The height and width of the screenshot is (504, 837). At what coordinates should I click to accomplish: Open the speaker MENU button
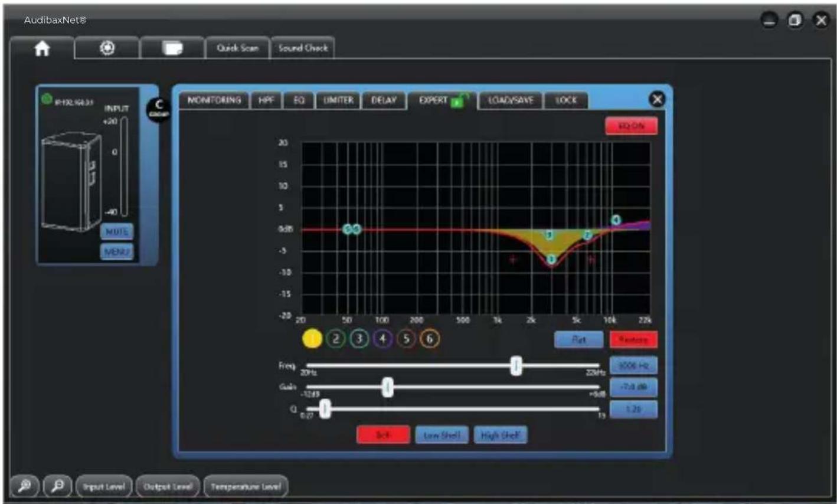(116, 252)
